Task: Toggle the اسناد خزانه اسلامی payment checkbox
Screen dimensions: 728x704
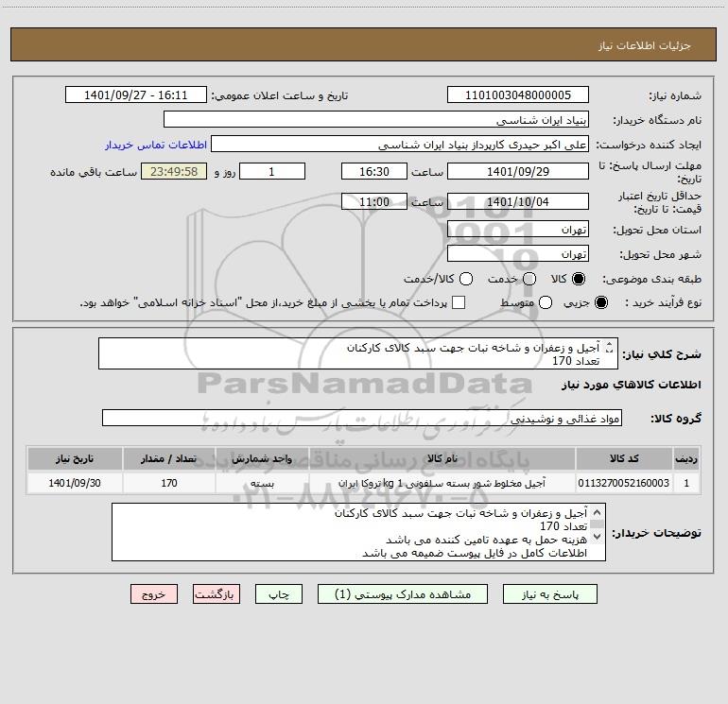Action: click(x=459, y=302)
